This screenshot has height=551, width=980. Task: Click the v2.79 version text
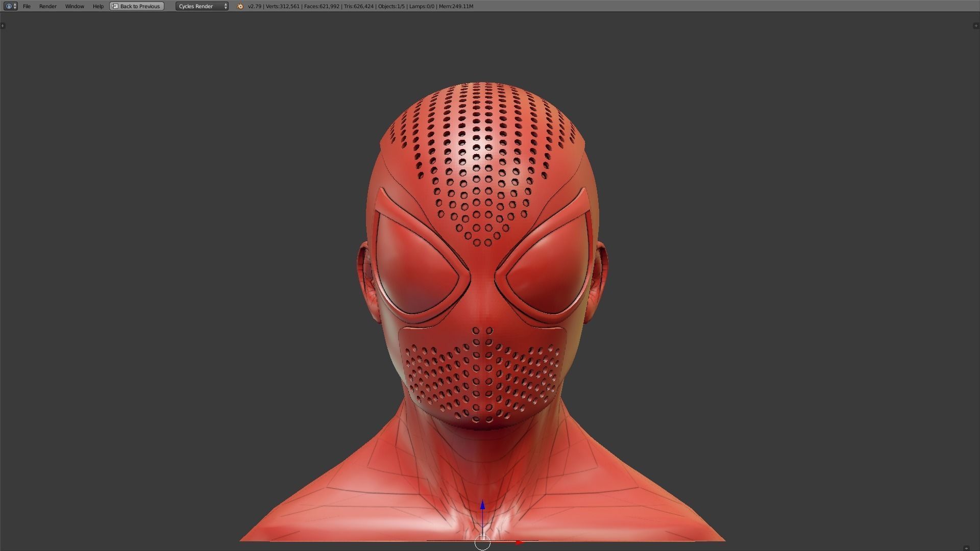pyautogui.click(x=255, y=6)
